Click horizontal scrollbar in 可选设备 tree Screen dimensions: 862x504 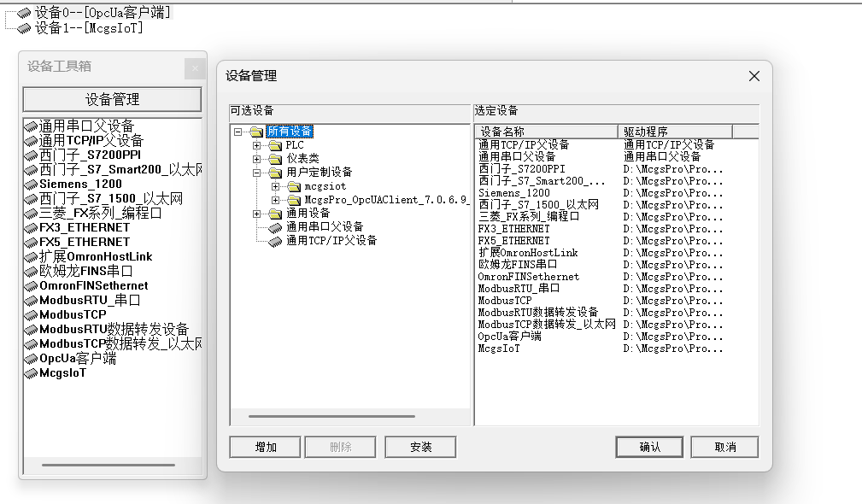pyautogui.click(x=331, y=417)
